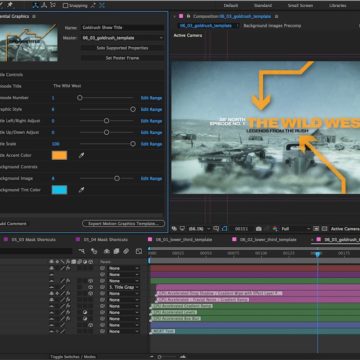
Task: Click the template poster frame thumbnail
Action: pyautogui.click(x=29, y=42)
